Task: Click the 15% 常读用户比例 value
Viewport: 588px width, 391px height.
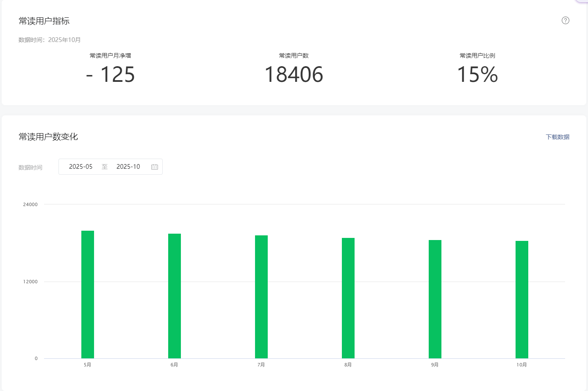Action: click(477, 75)
